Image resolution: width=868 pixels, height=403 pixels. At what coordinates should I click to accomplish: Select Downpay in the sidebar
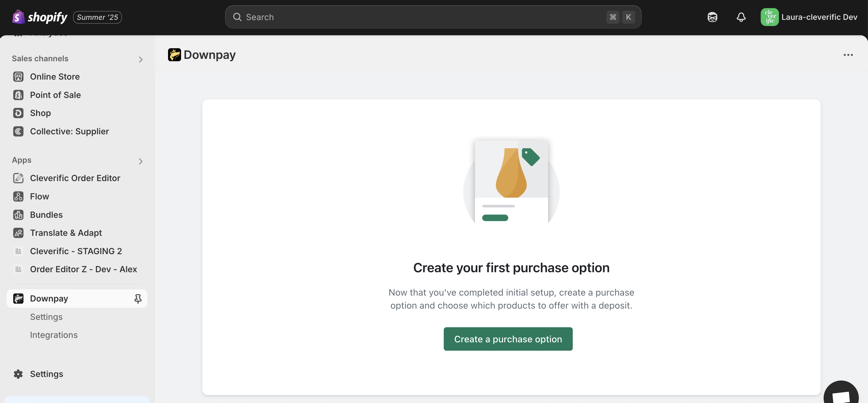(77, 299)
